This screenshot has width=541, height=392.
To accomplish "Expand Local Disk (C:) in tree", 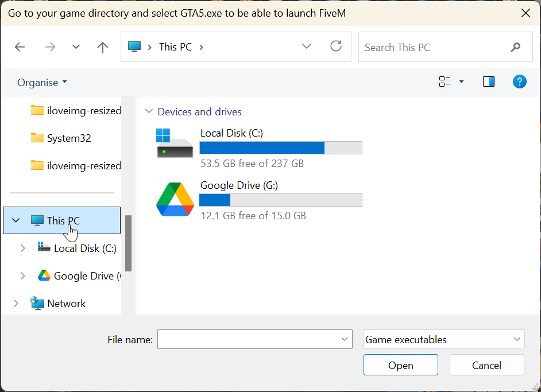I will (23, 249).
